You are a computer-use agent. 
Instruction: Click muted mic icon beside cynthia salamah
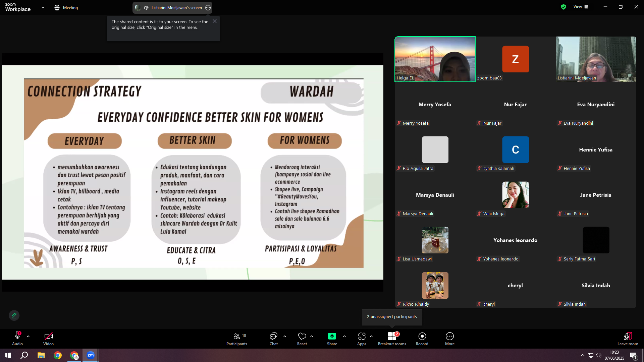click(x=479, y=168)
